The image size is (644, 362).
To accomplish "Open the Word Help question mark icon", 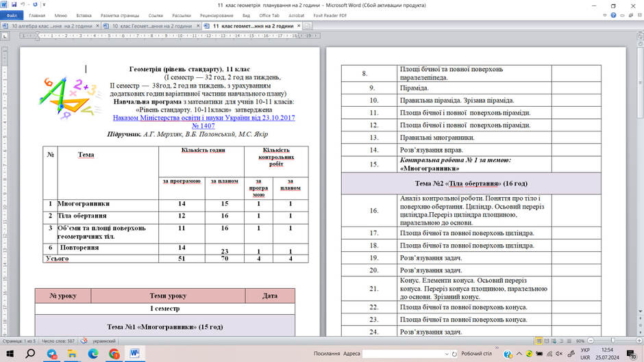I will point(613,15).
